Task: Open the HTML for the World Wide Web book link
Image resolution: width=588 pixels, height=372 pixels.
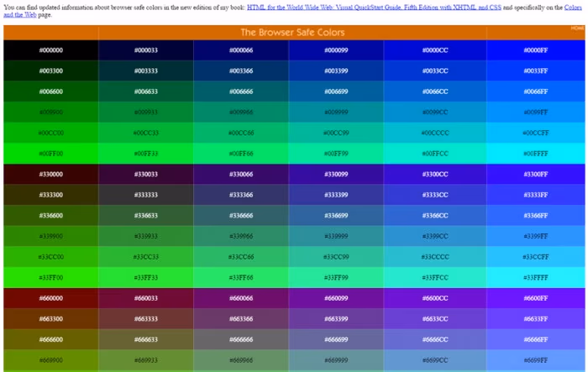Action: (374, 7)
